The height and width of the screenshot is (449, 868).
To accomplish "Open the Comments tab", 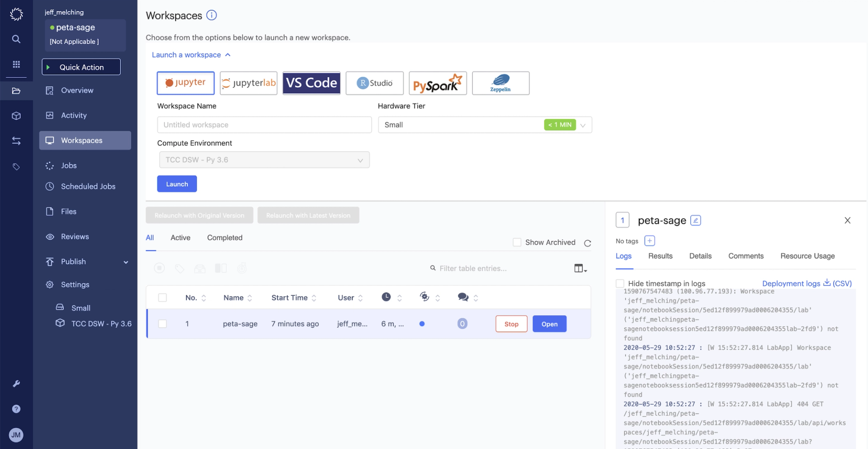I will pyautogui.click(x=746, y=256).
